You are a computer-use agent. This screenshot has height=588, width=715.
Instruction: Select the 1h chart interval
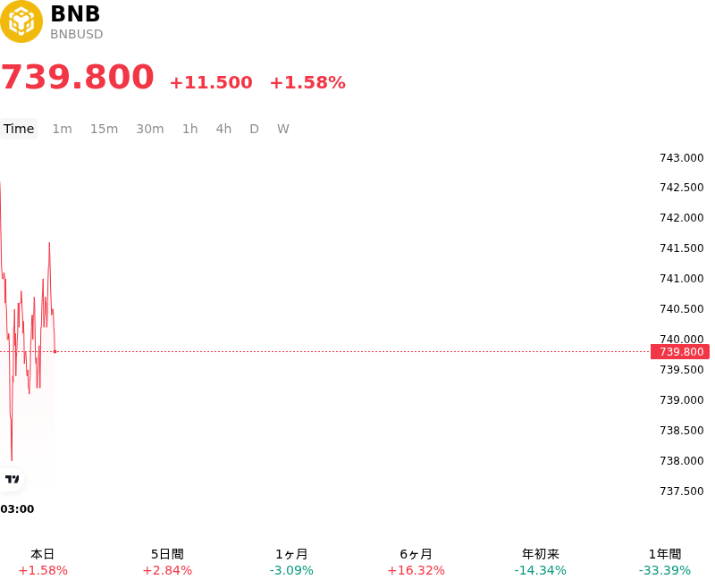coord(190,129)
